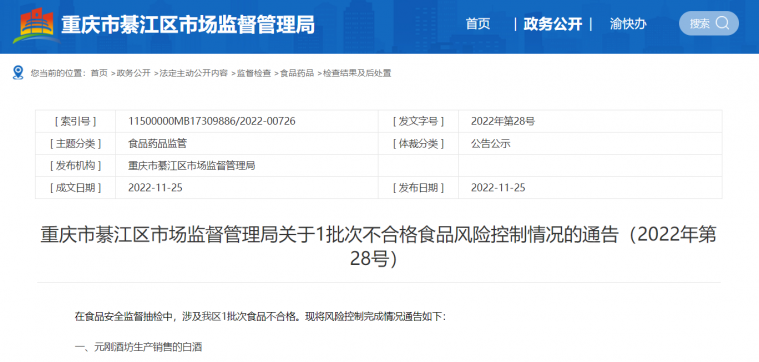Image resolution: width=759 pixels, height=362 pixels.
Task: Select document number 2022年第28号 cell
Action: coord(503,121)
